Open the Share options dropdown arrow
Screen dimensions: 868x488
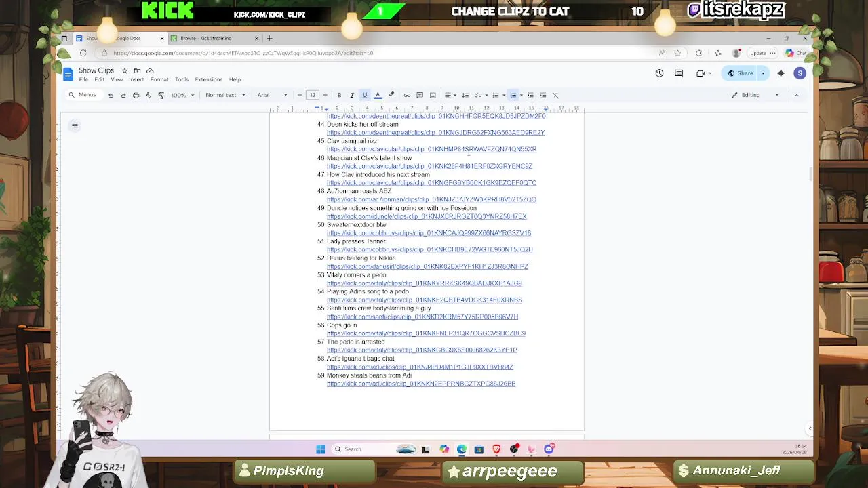point(763,73)
